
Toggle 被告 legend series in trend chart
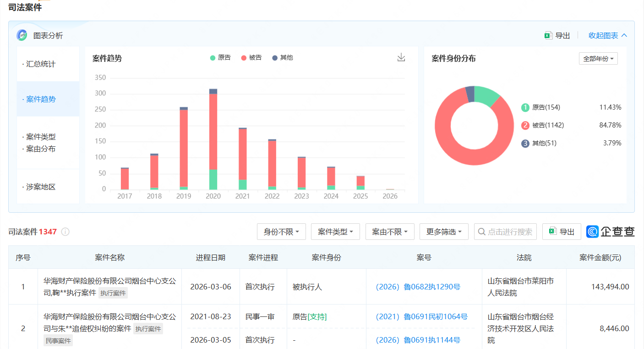click(x=251, y=58)
